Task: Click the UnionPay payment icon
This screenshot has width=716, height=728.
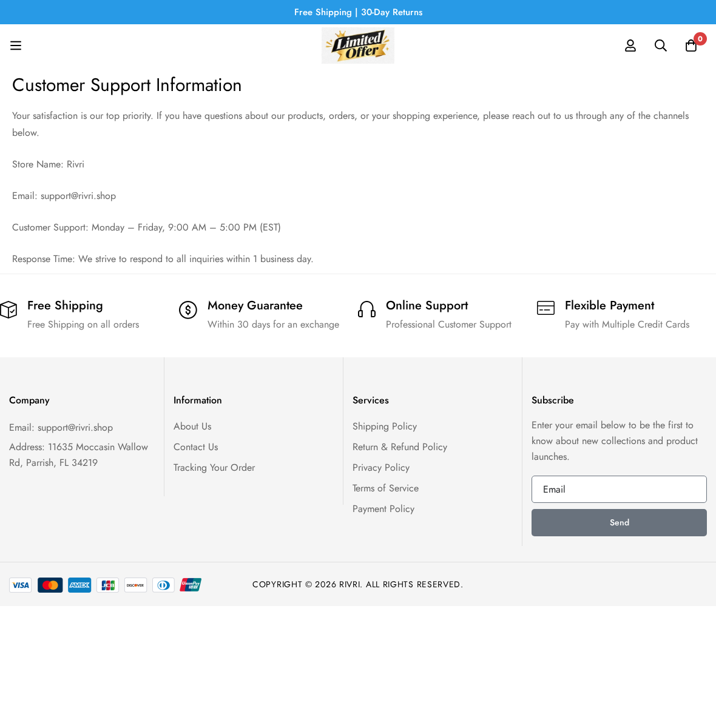Action: [x=191, y=585]
